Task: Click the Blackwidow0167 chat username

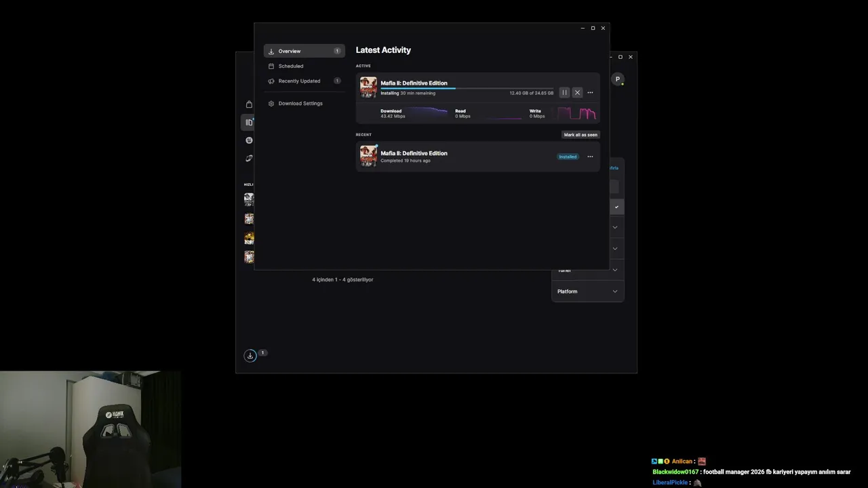Action: point(675,472)
